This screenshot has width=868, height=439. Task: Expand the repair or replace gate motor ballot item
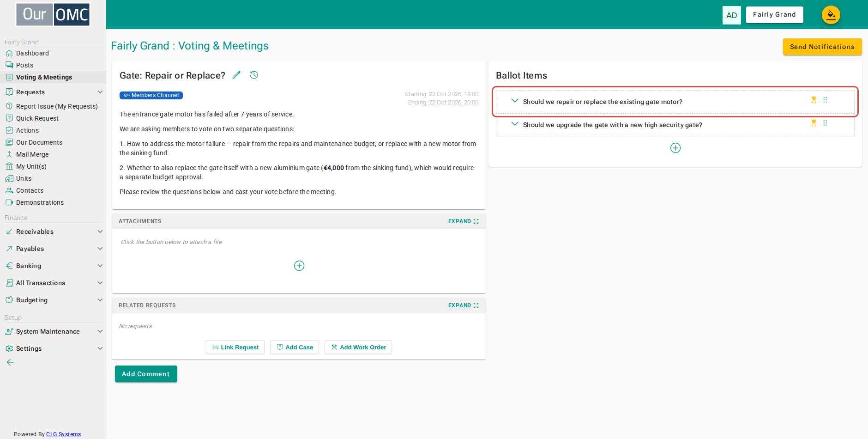[515, 101]
